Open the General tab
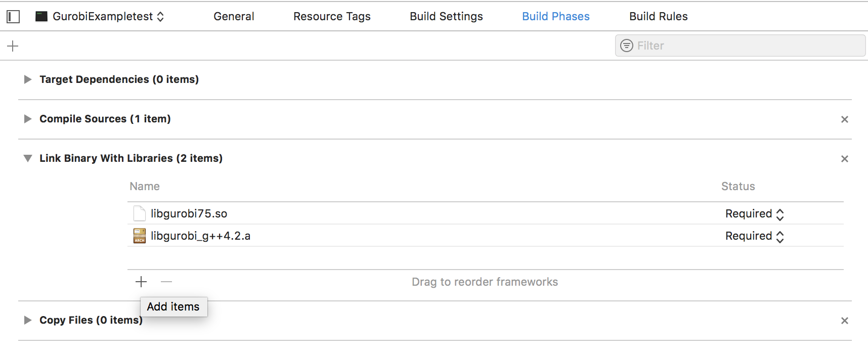 [x=234, y=17]
